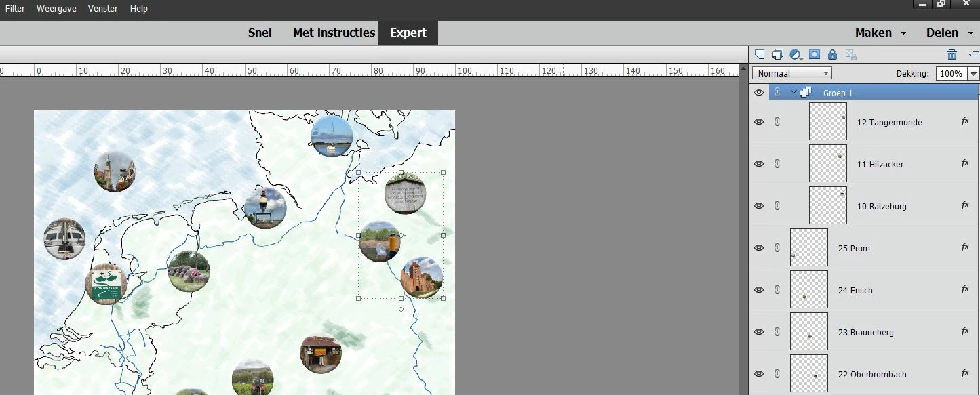Click the link icon on 11 Hitzacker layer

tap(777, 164)
